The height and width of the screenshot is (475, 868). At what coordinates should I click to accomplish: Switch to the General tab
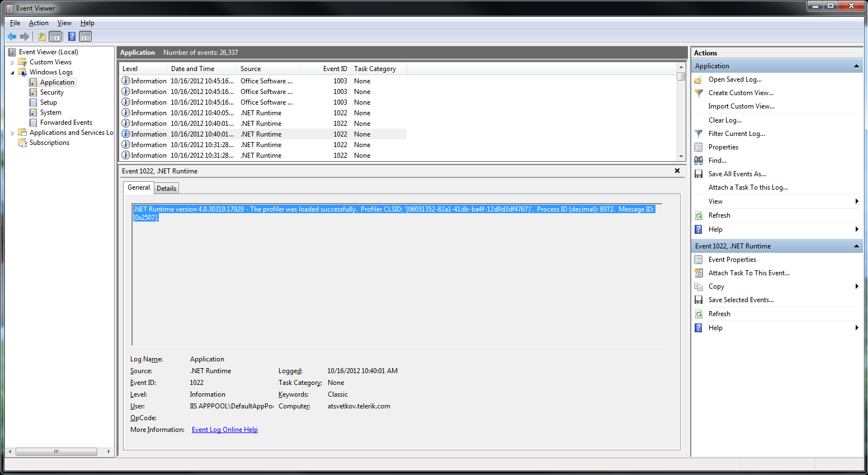tap(139, 187)
